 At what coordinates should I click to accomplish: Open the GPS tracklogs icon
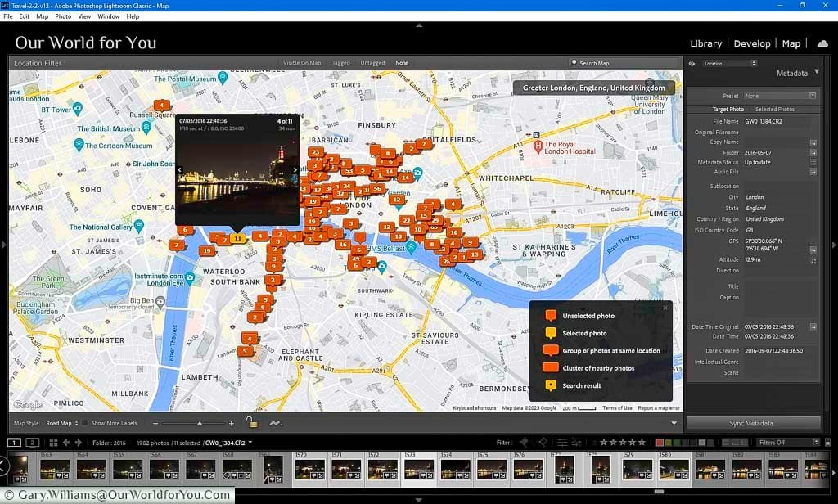275,423
